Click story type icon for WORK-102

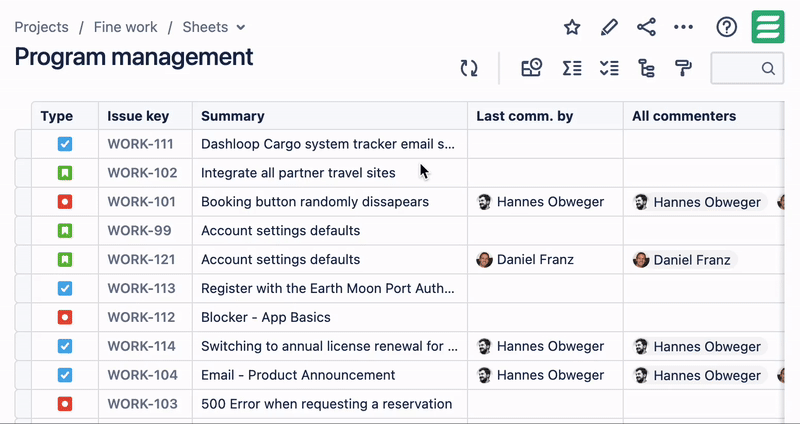pyautogui.click(x=65, y=173)
